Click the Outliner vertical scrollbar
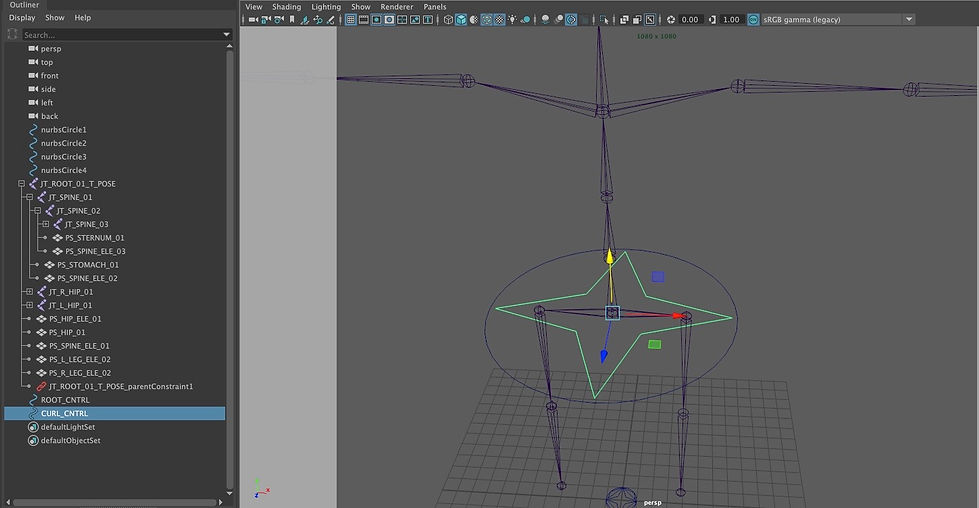Image resolution: width=979 pixels, height=508 pixels. (x=229, y=269)
